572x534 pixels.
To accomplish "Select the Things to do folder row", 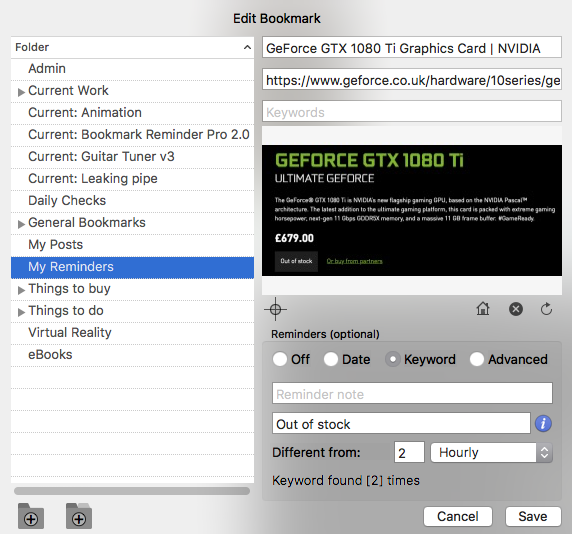I will click(x=132, y=311).
